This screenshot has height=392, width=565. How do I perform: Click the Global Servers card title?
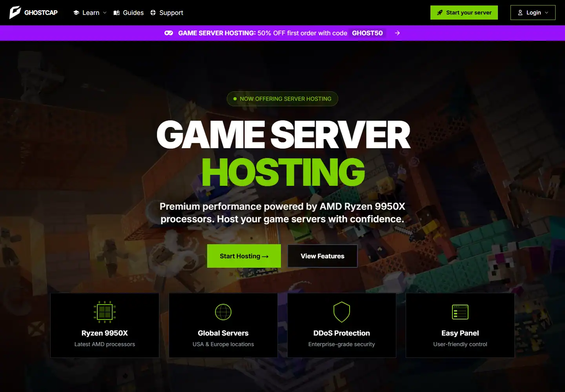[x=223, y=333]
